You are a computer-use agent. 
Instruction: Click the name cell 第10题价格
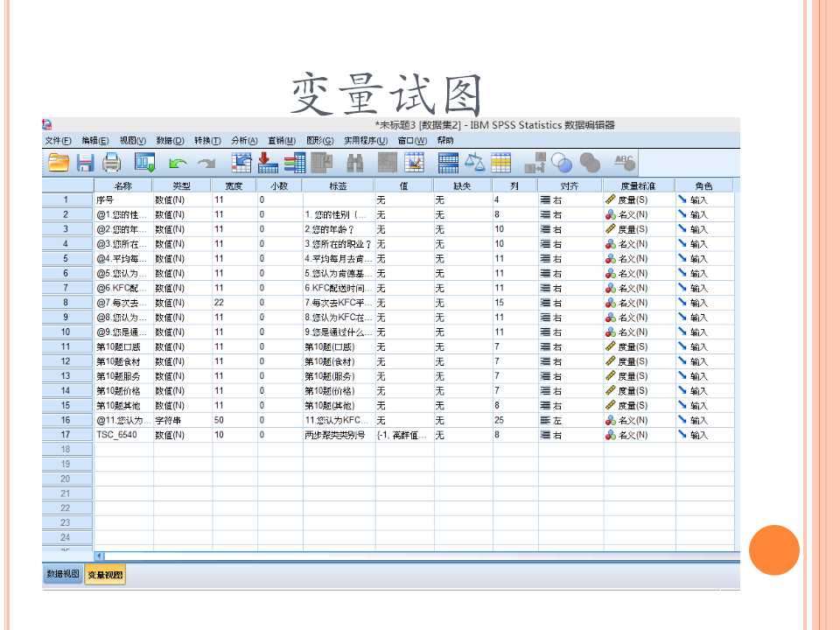(x=123, y=390)
